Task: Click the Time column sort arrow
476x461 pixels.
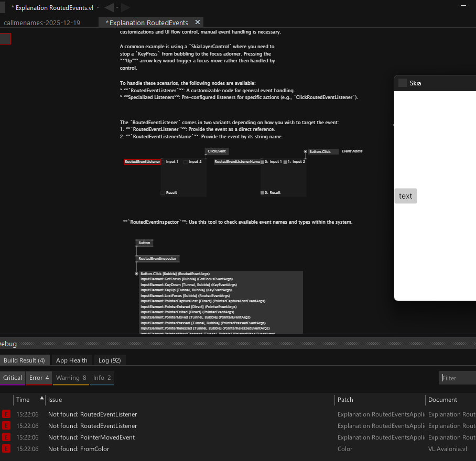Action: coord(42,398)
